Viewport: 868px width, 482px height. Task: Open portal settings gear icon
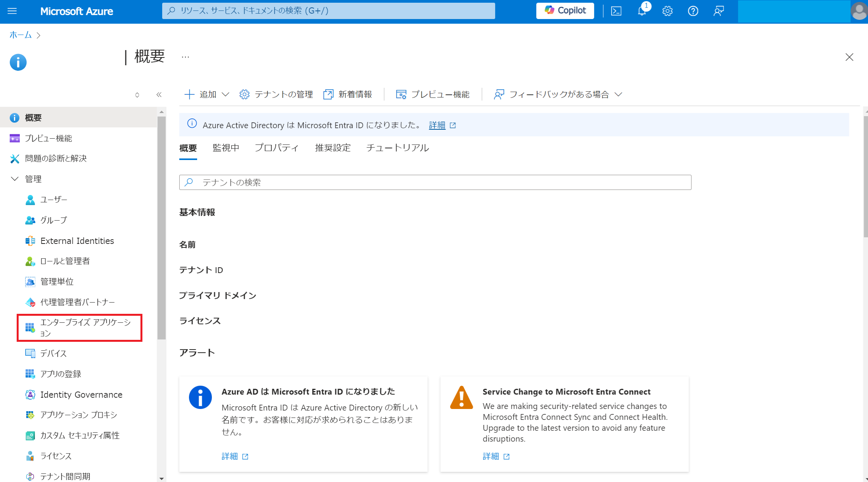(667, 11)
